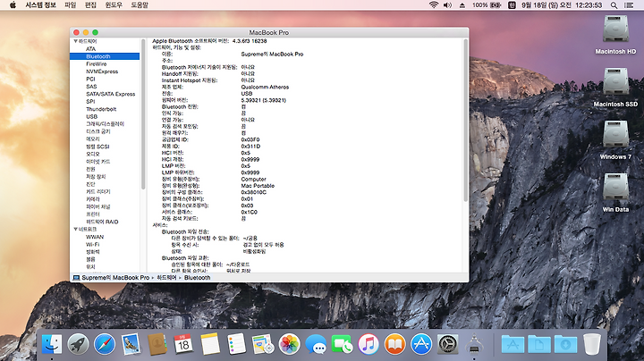Open the 시스템 정보 application menu
Viewport: 644px width, 361px height.
click(x=40, y=5)
